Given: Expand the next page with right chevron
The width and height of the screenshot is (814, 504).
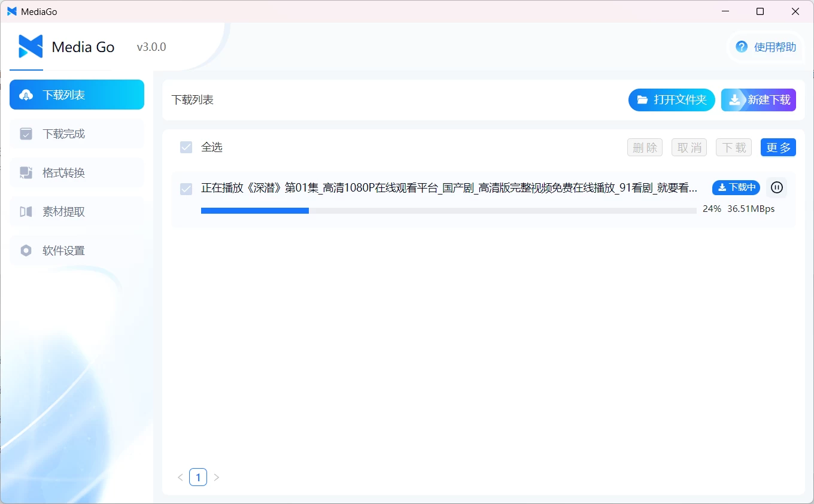Looking at the screenshot, I should pyautogui.click(x=216, y=477).
